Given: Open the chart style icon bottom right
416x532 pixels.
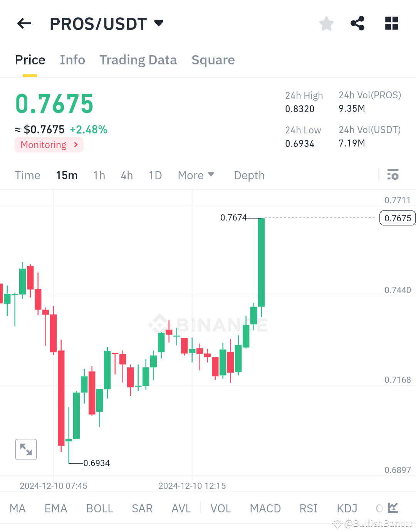Looking at the screenshot, I should click(393, 508).
